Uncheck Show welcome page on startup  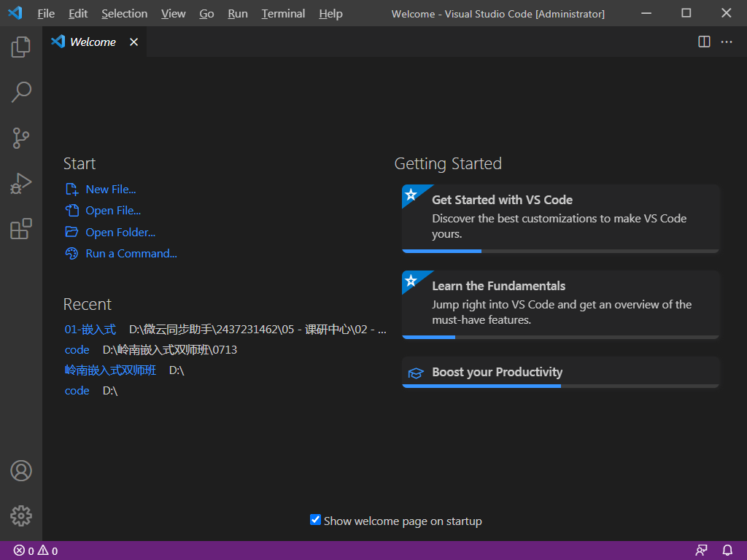point(315,519)
